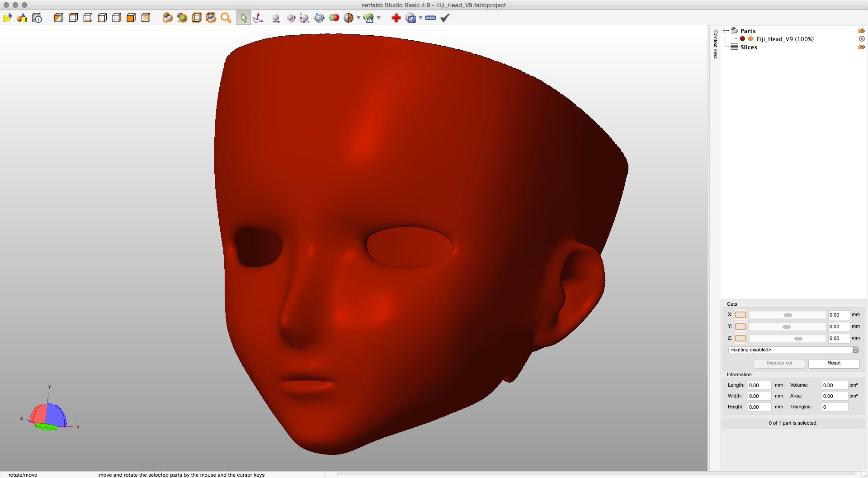Select the magnifying glass zoom tool
Viewport: 868px width, 478px height.
[226, 18]
